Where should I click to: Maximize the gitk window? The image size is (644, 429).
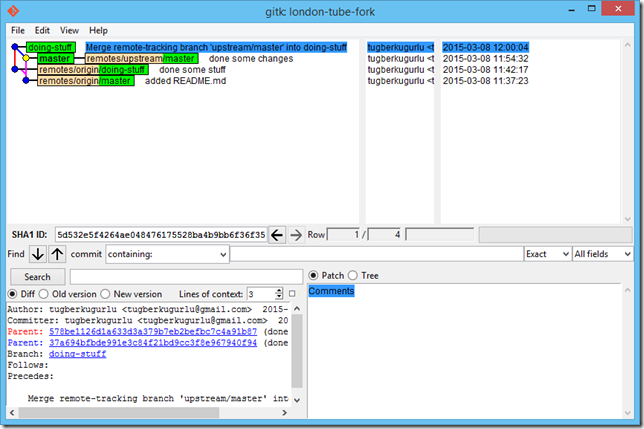click(x=591, y=9)
